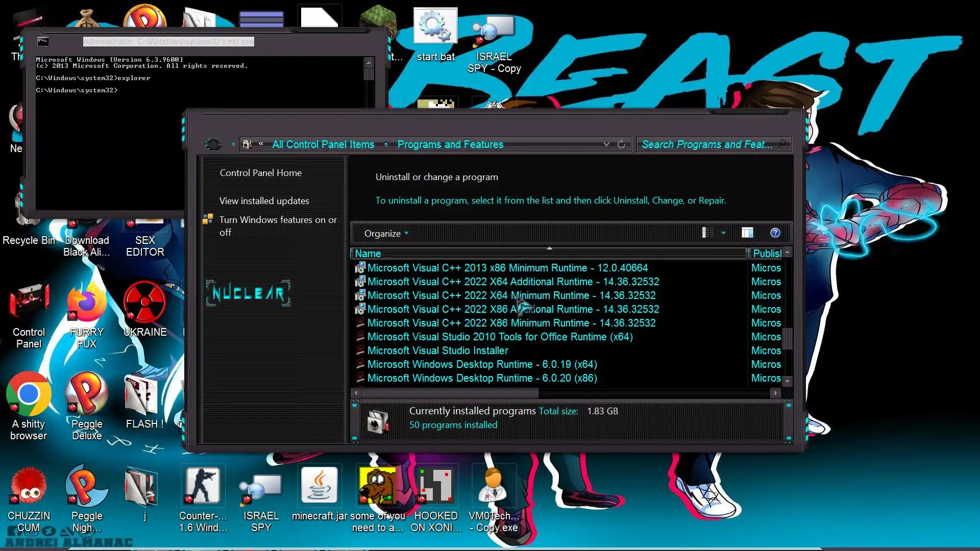Click Control Panel Home link
The image size is (980, 551).
pos(260,173)
